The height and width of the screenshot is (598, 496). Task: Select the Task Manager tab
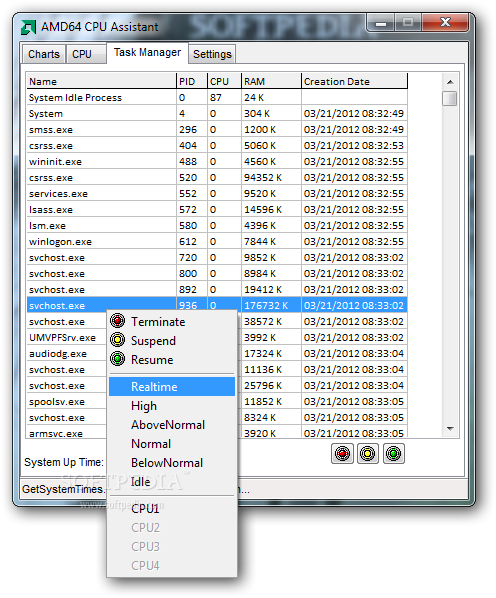tap(148, 52)
